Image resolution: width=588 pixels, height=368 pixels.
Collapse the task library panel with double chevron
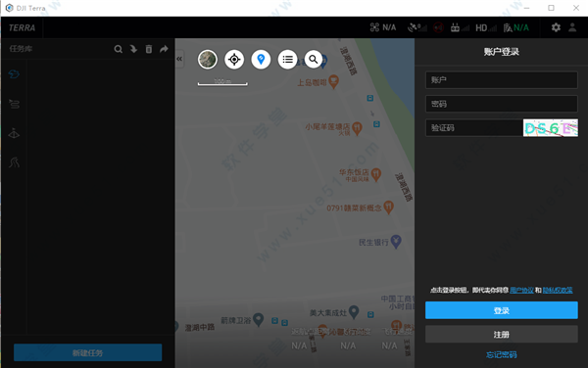coord(179,59)
